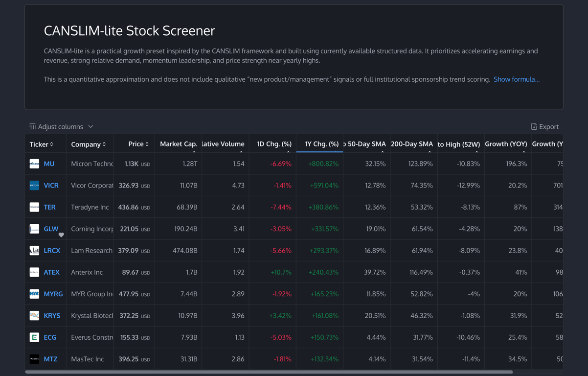Click the Corning logo icon beside GLW

[x=34, y=229]
